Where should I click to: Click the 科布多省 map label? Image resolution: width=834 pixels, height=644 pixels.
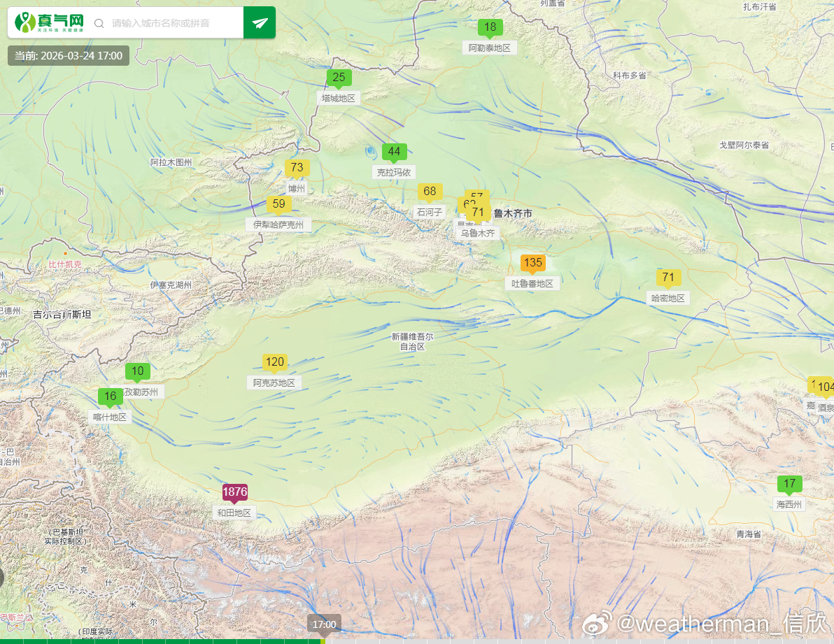pos(630,76)
